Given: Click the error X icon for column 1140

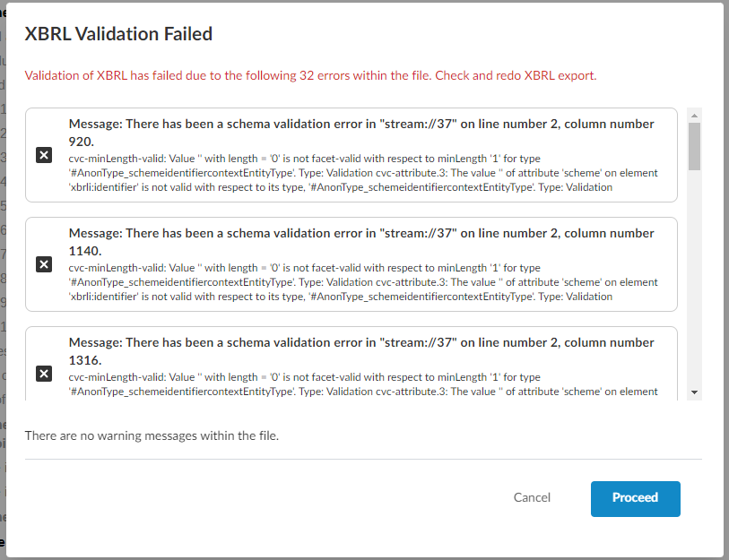Looking at the screenshot, I should click(43, 264).
